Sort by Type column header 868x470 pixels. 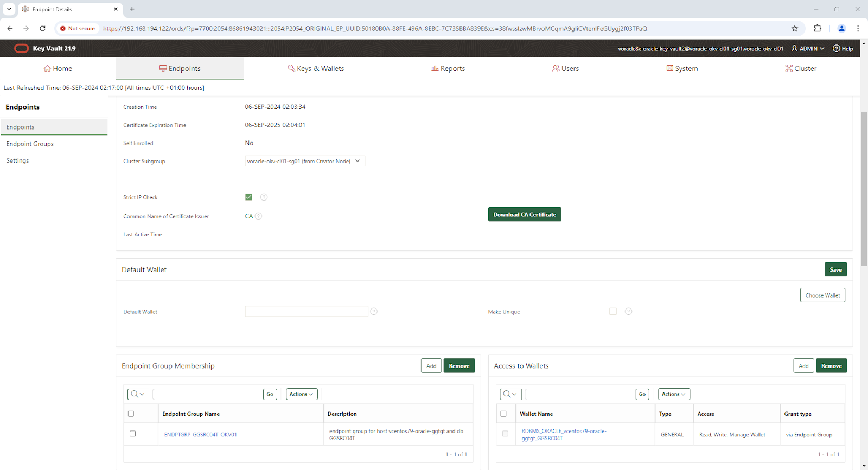click(665, 414)
